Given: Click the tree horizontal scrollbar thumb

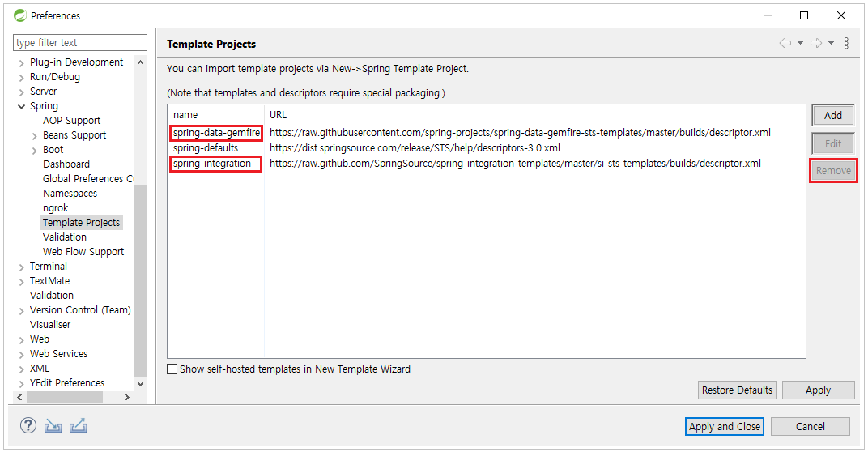Looking at the screenshot, I should tap(64, 397).
